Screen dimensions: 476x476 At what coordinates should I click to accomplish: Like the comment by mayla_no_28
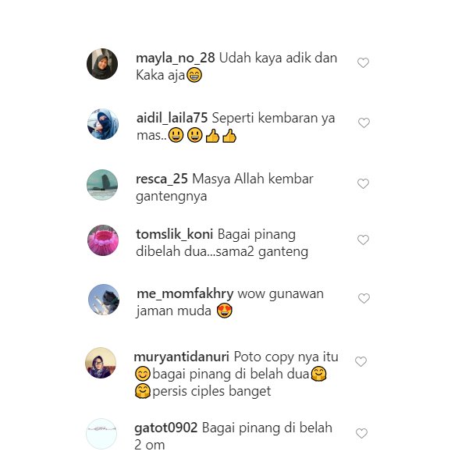coord(363,63)
